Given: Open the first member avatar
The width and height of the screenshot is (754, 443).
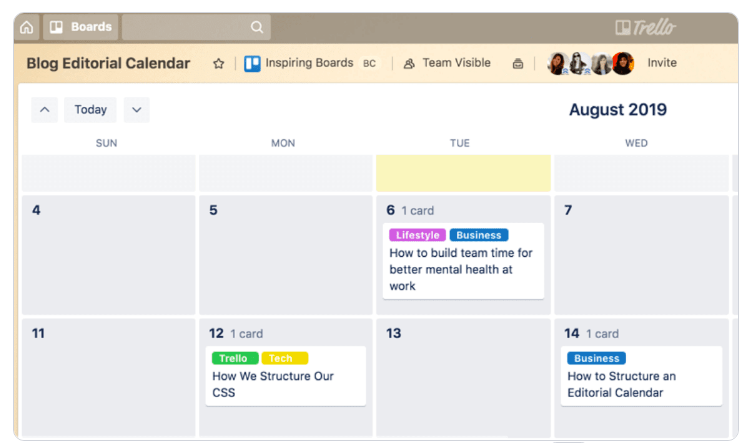Looking at the screenshot, I should [x=558, y=64].
